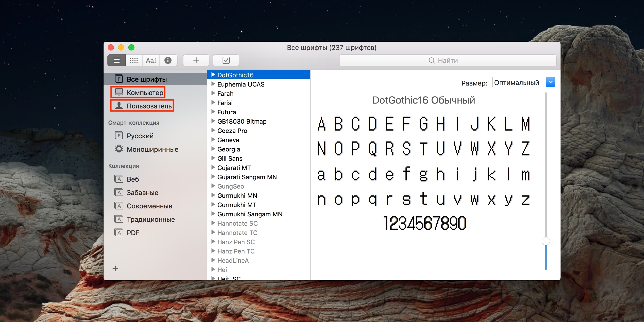The width and height of the screenshot is (644, 322).
Task: Click the PDF collection icon
Action: pyautogui.click(x=119, y=232)
